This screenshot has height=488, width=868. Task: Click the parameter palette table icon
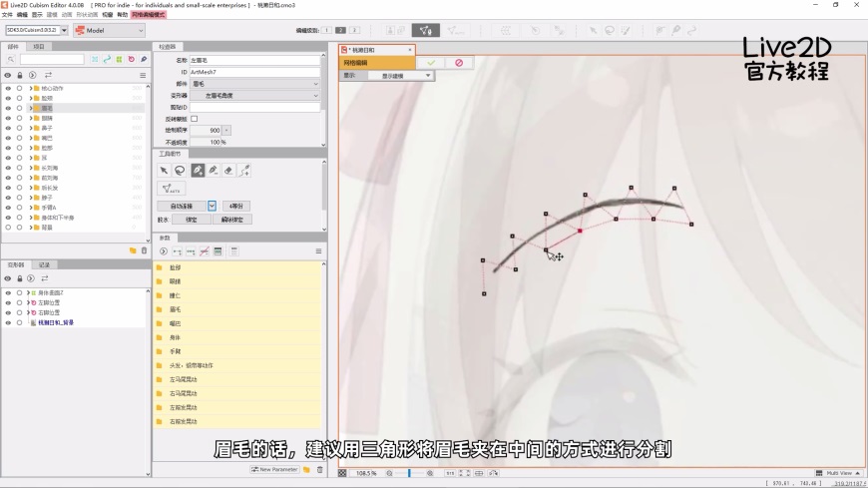(218, 251)
